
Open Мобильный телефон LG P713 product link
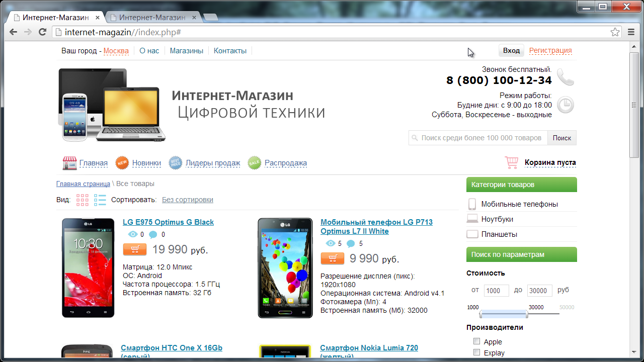(x=376, y=227)
